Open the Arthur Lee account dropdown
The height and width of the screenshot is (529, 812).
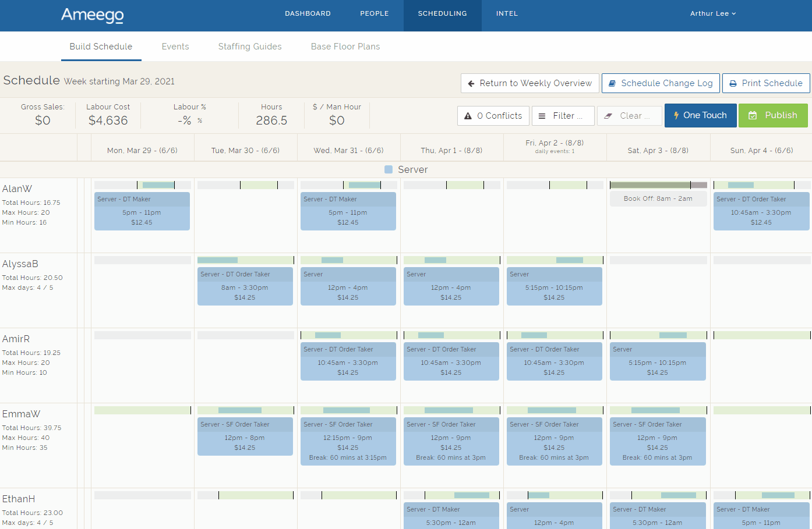click(x=713, y=13)
